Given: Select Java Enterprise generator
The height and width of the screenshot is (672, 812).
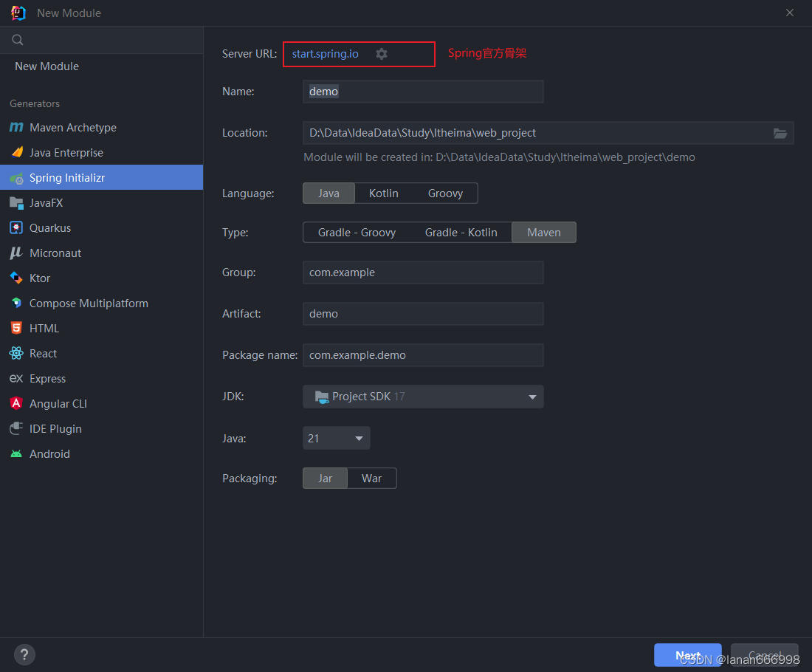Looking at the screenshot, I should [x=102, y=152].
